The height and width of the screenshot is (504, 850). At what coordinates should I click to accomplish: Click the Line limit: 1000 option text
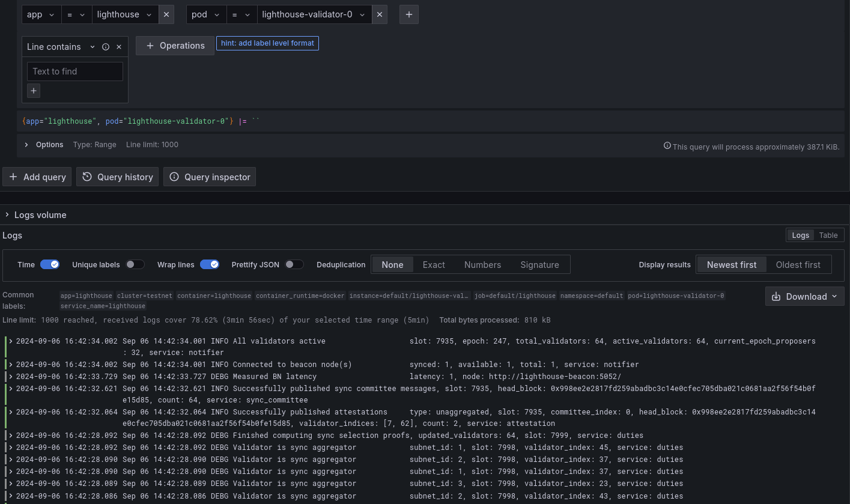click(x=152, y=145)
